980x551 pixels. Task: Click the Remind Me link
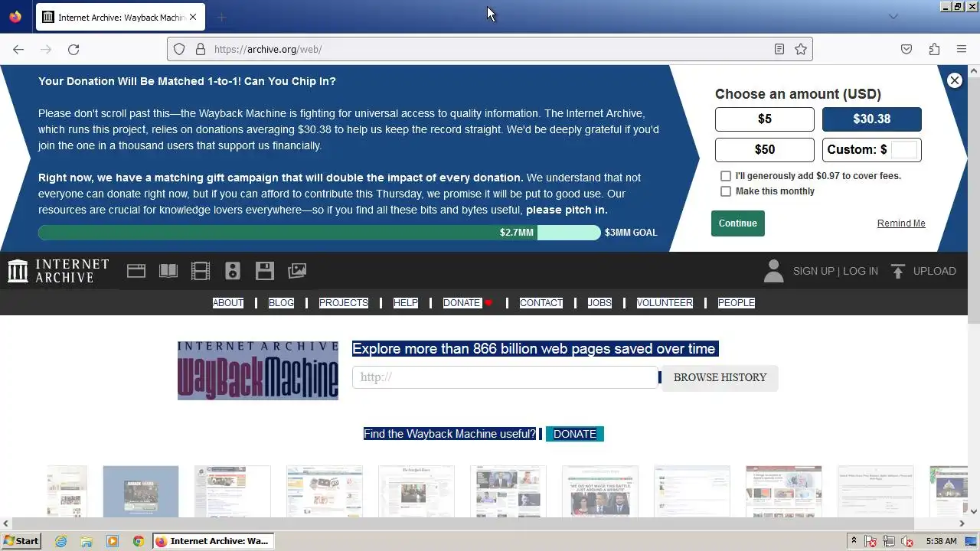point(901,223)
